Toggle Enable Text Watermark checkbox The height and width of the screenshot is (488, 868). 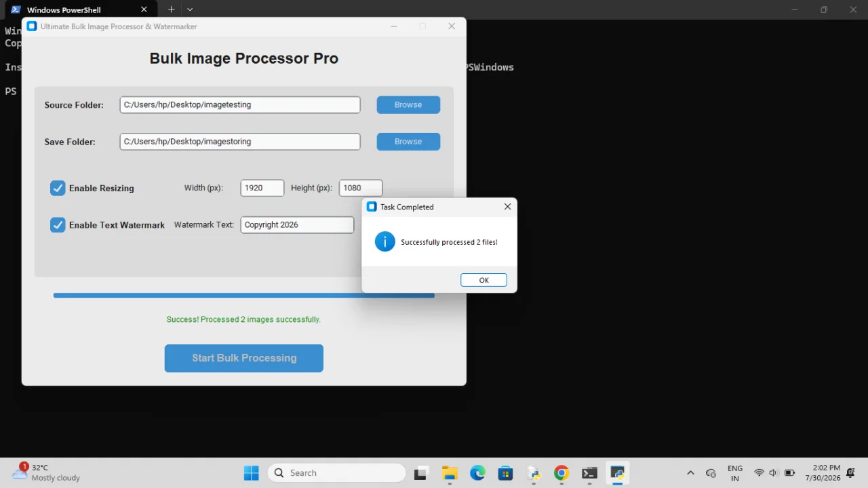click(x=58, y=224)
